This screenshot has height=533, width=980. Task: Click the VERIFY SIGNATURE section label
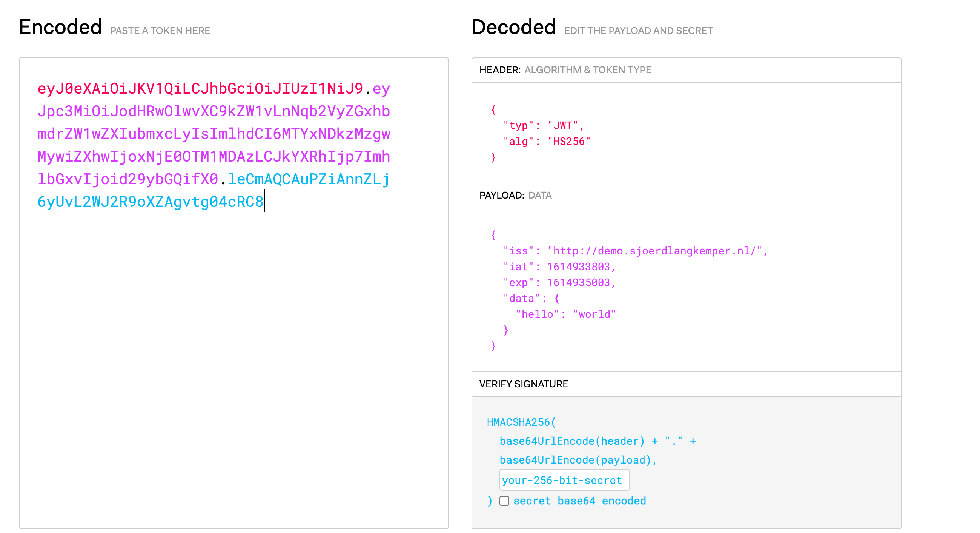tap(524, 384)
